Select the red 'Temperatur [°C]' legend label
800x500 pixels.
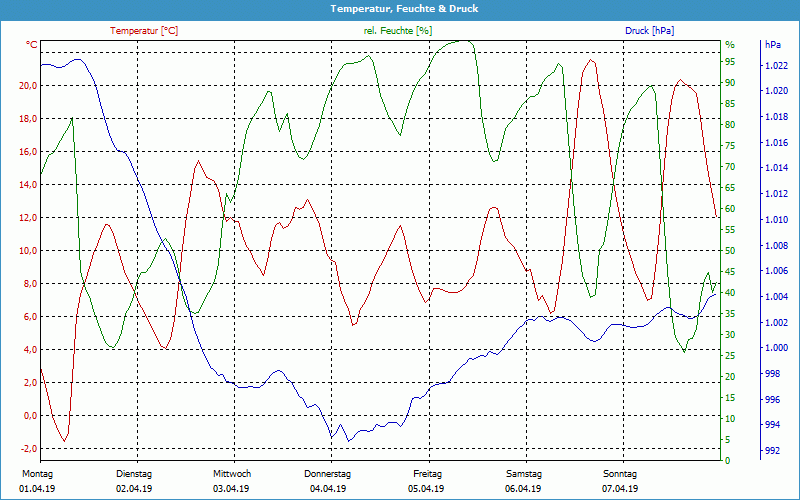(144, 31)
